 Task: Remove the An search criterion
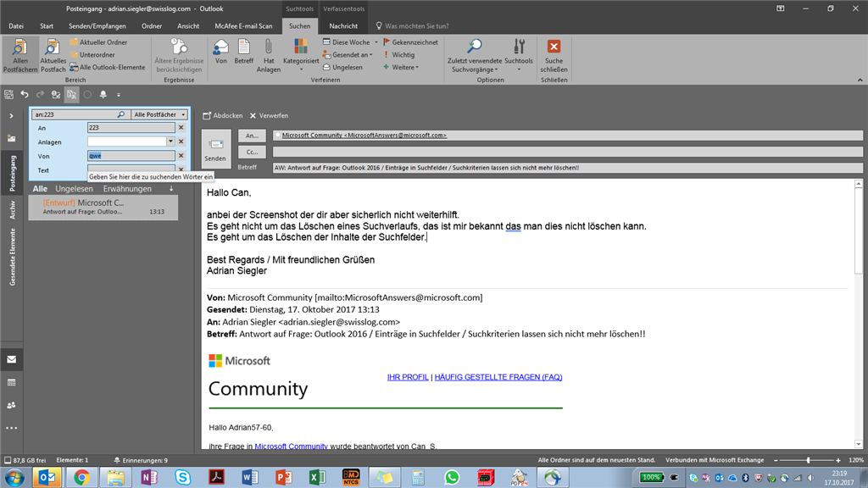[181, 128]
